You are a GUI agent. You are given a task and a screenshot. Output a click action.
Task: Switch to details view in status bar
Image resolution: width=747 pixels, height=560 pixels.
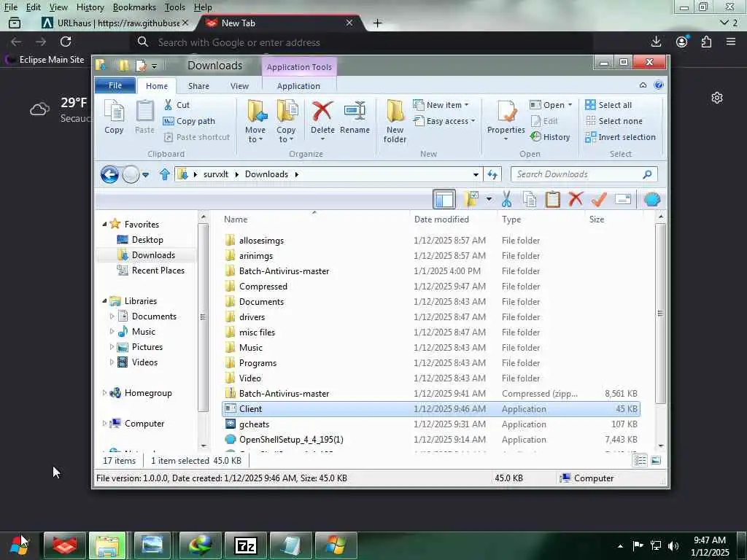pyautogui.click(x=640, y=460)
